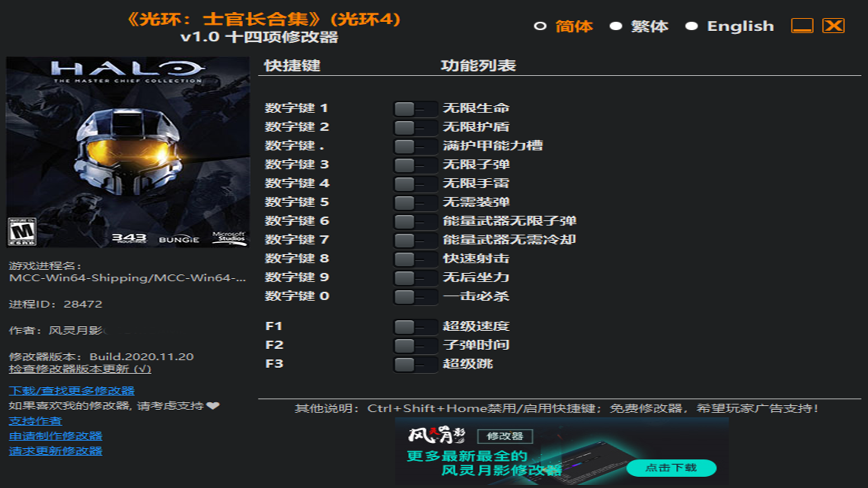Enable 无限护盾 toggle

tap(415, 127)
